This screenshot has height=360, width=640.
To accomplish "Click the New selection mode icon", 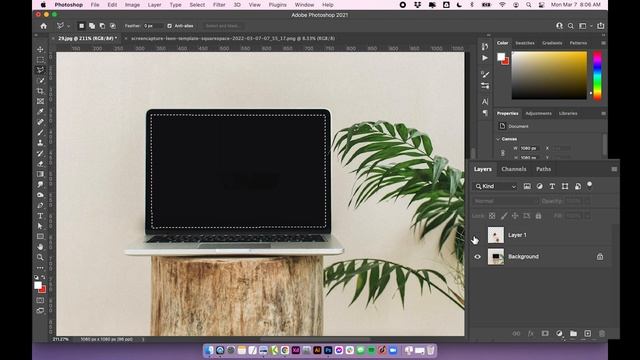I will point(82,26).
